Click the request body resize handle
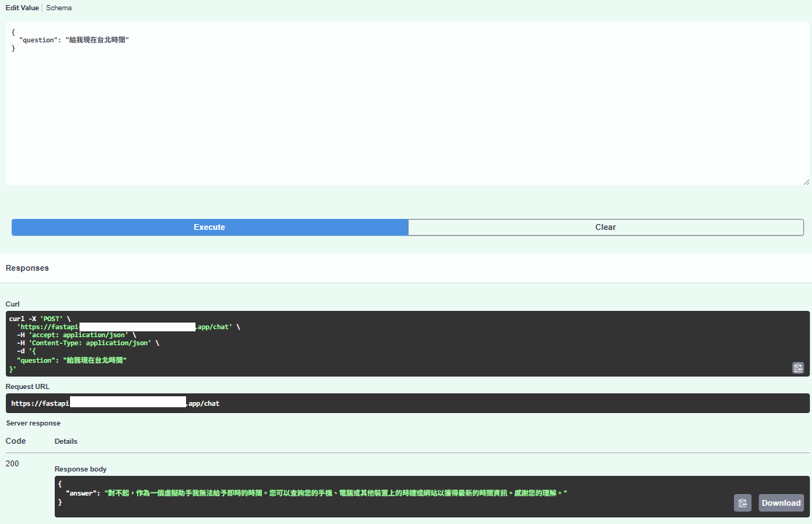 point(805,181)
